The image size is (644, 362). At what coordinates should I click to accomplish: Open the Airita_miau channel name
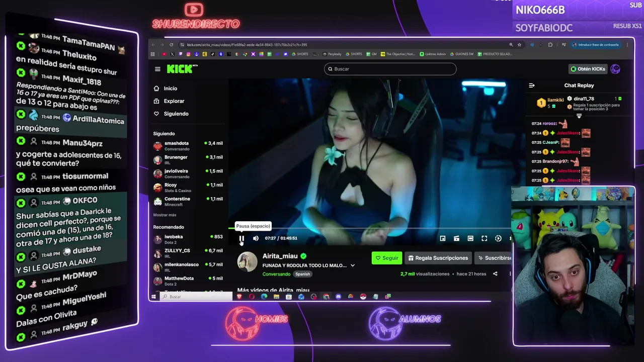coord(280,256)
